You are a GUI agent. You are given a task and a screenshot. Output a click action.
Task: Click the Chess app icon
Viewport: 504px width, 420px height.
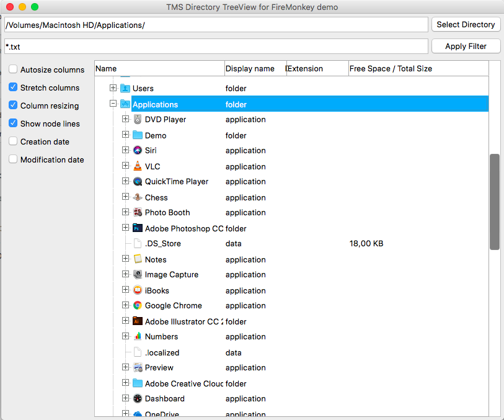(x=138, y=197)
